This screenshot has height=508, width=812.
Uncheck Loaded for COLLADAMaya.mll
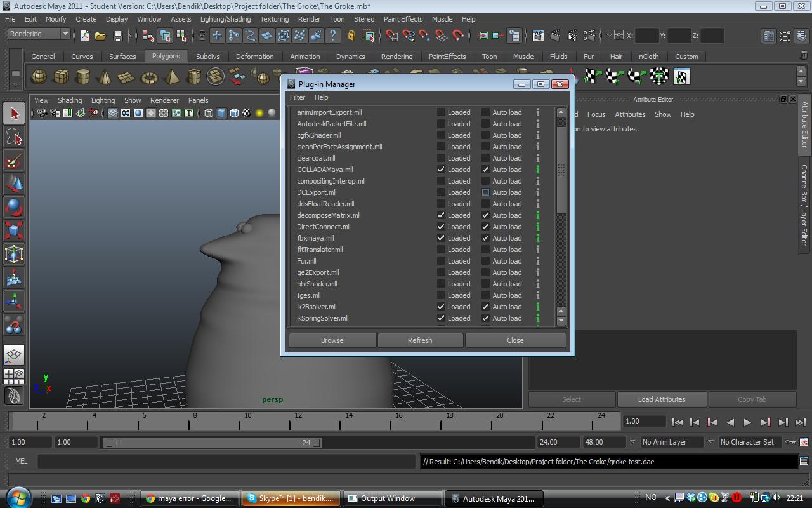(441, 170)
